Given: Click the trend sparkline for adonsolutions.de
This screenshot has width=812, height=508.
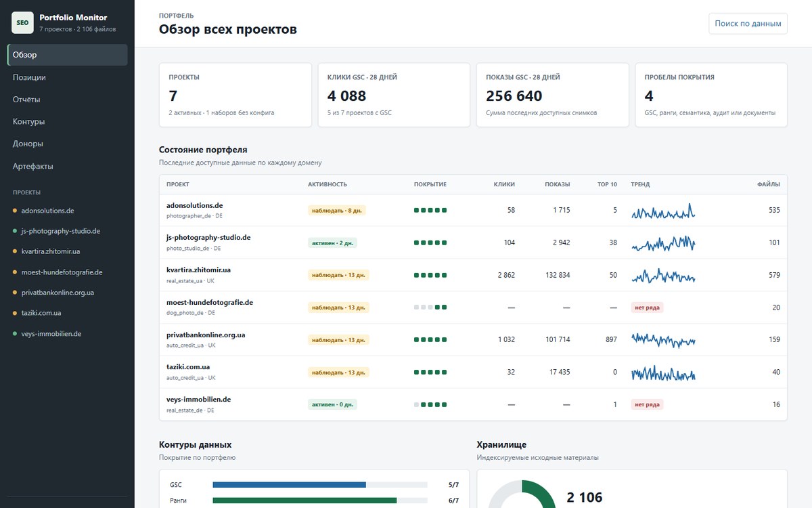Looking at the screenshot, I should click(663, 211).
